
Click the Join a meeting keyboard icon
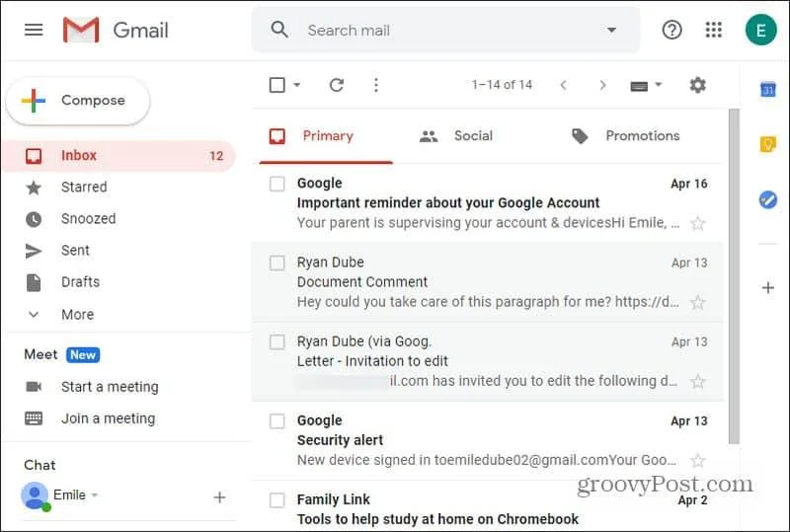coord(34,418)
